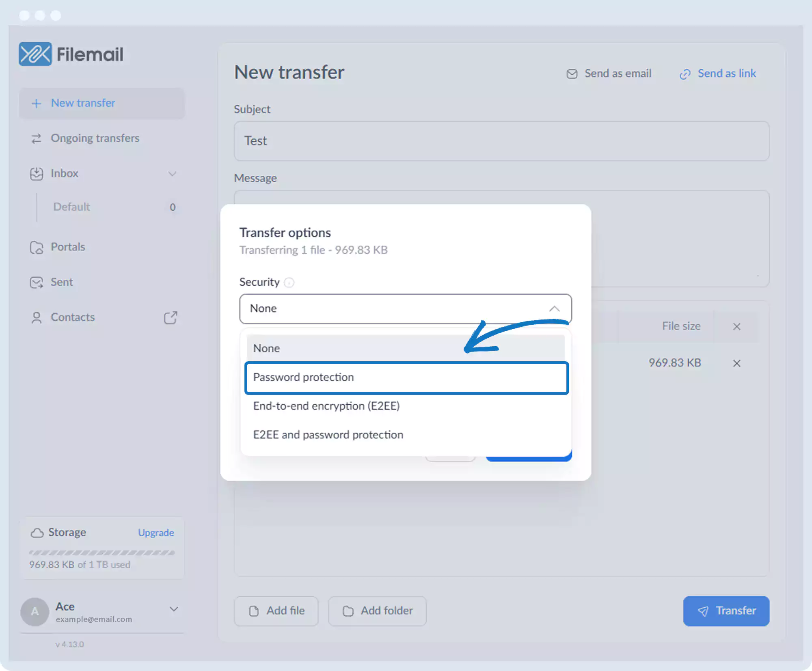This screenshot has height=671, width=812.
Task: Expand the Ace account menu chevron
Action: click(x=174, y=609)
